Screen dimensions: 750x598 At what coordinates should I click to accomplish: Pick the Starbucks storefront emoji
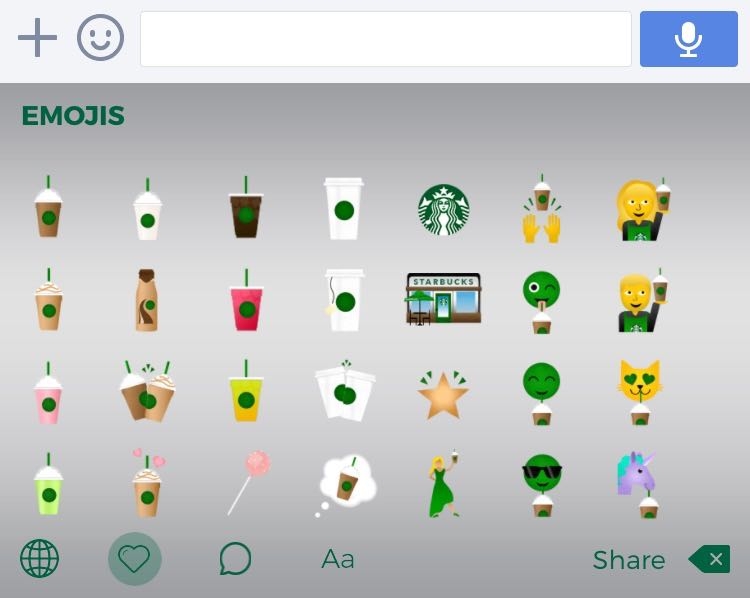tap(443, 299)
